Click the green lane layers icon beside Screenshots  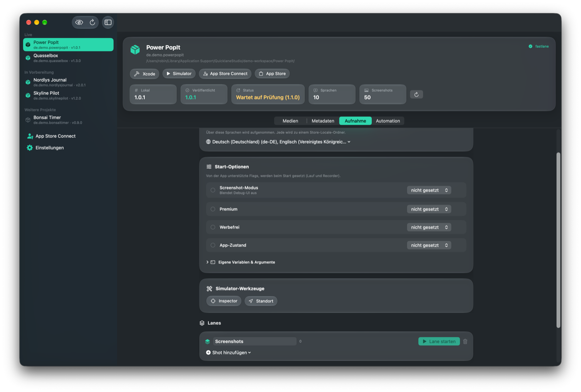(x=207, y=341)
